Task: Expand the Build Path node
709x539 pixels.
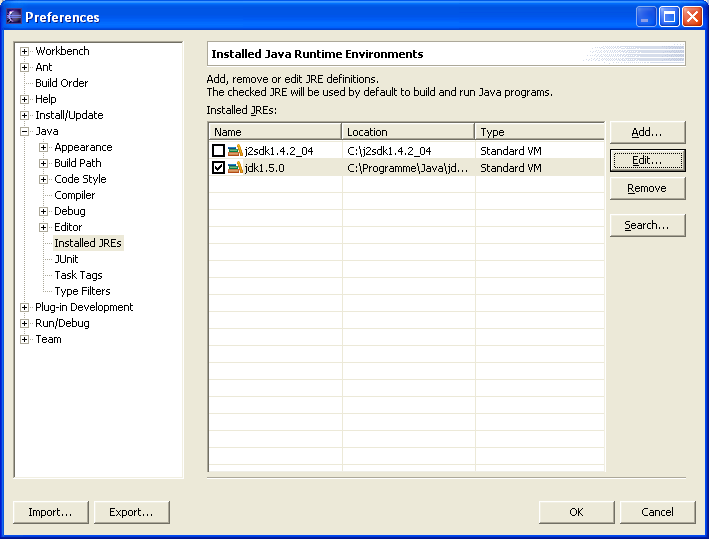Action: 43,163
